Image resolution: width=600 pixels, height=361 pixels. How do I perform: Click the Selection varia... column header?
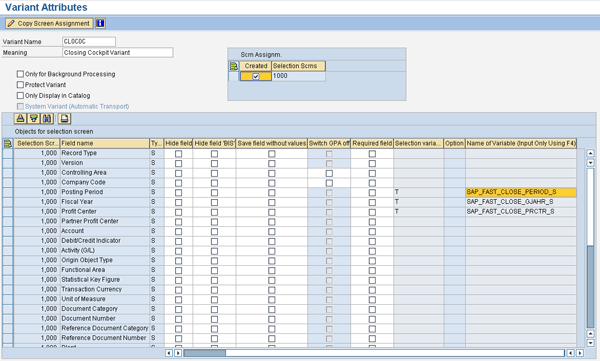[x=418, y=143]
